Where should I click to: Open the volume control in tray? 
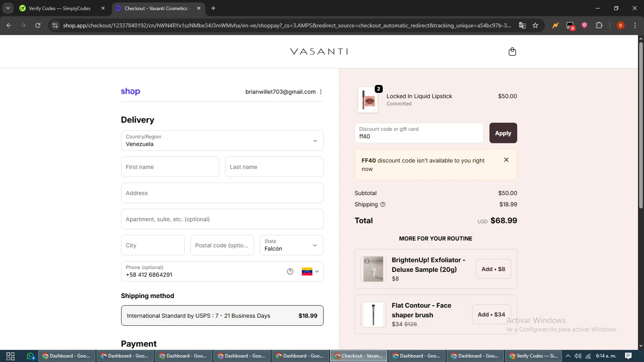(578, 356)
